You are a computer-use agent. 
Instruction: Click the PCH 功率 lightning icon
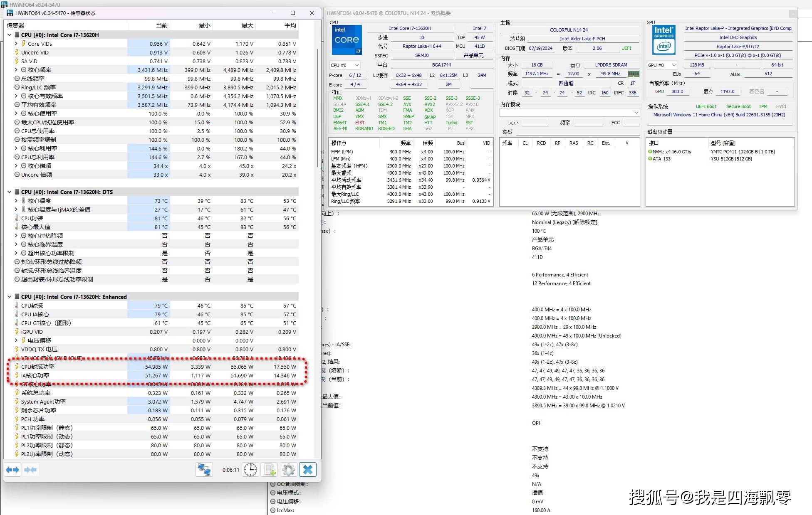[17, 419]
